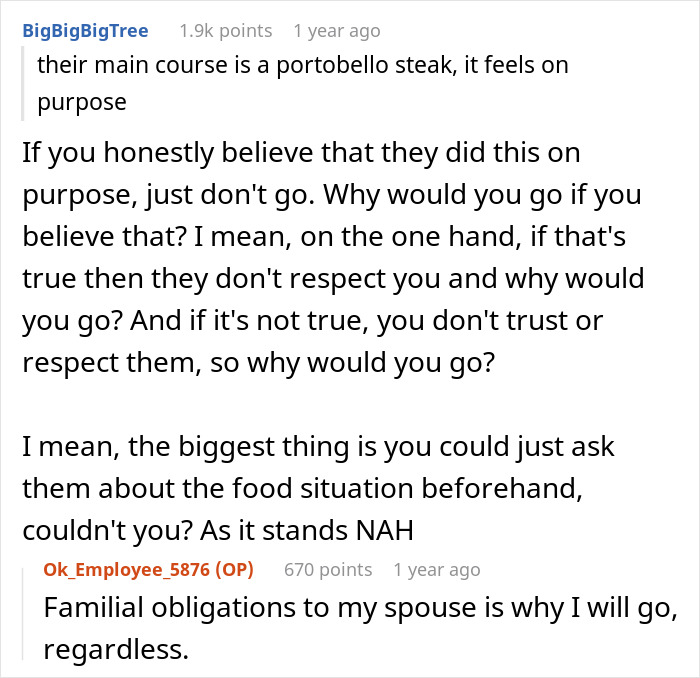Open timestamp link on OP's reply
The height and width of the screenshot is (678, 700).
[x=437, y=570]
